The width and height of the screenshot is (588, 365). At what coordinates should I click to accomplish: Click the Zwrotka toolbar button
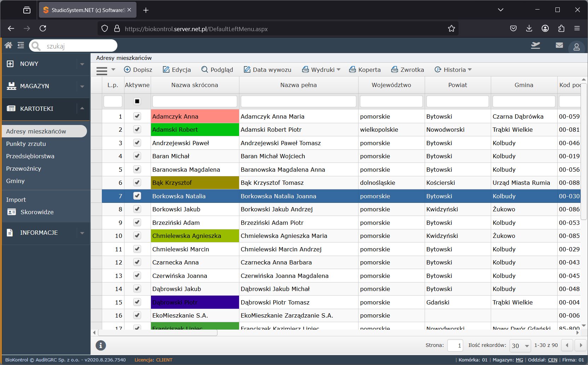tap(407, 70)
